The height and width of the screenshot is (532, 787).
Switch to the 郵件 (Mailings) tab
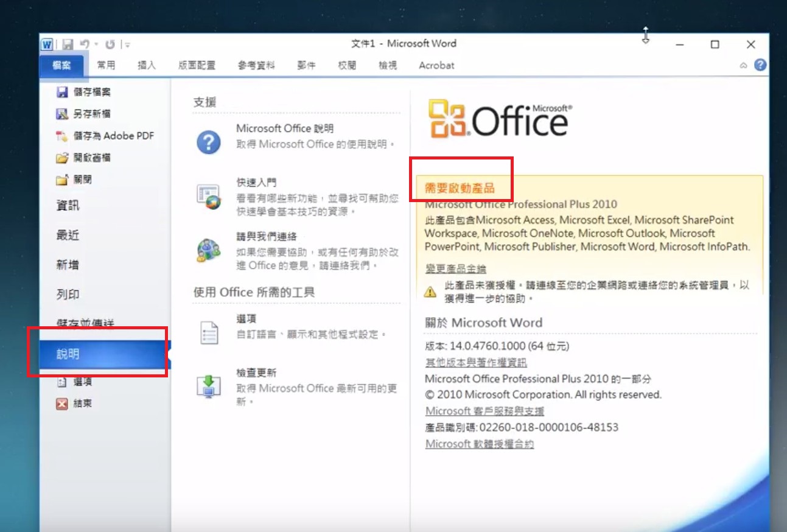tap(306, 66)
